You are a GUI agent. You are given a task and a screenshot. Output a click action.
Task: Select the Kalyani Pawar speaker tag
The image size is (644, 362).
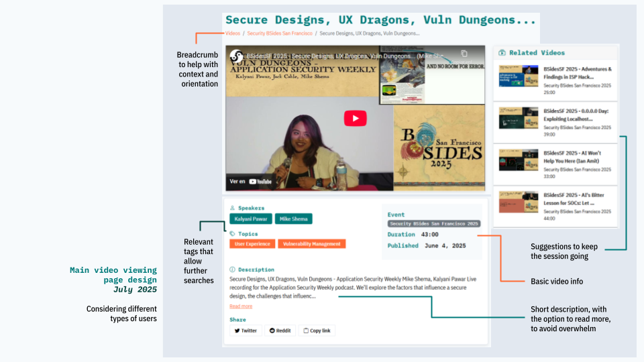pyautogui.click(x=250, y=219)
